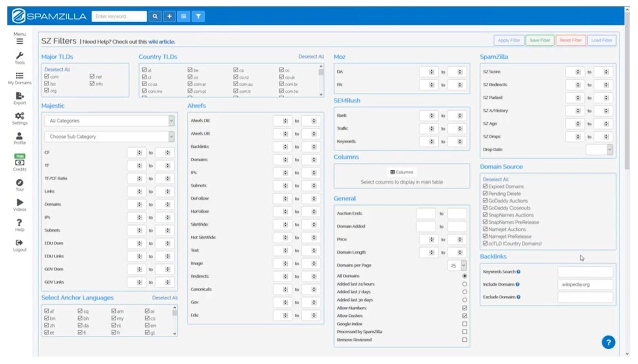The image size is (638, 364).
Task: Click the funnel filter icon in header
Action: pyautogui.click(x=198, y=17)
